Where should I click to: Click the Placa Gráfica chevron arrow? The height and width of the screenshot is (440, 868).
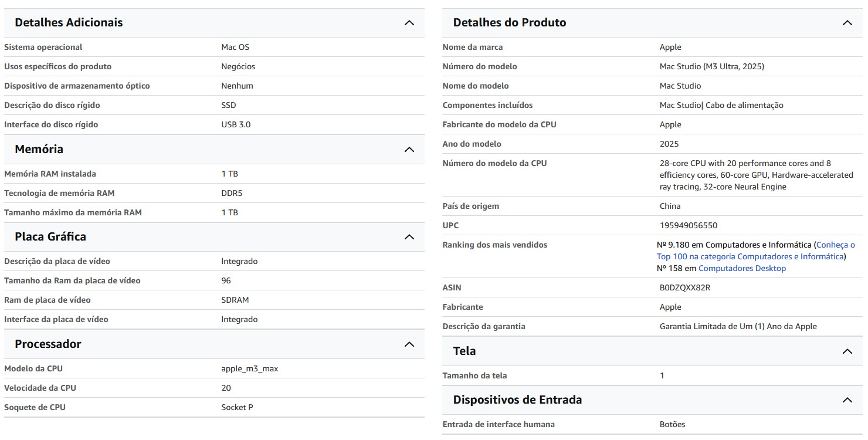click(409, 237)
